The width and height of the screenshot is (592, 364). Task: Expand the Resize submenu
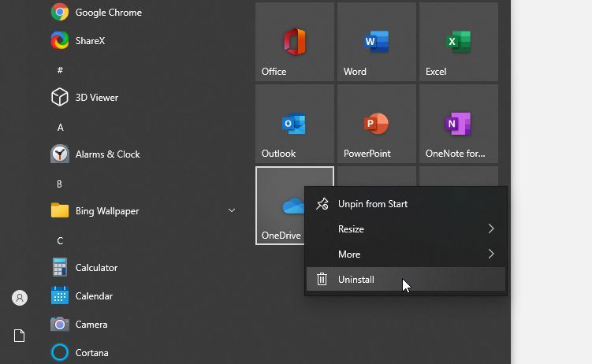point(406,229)
